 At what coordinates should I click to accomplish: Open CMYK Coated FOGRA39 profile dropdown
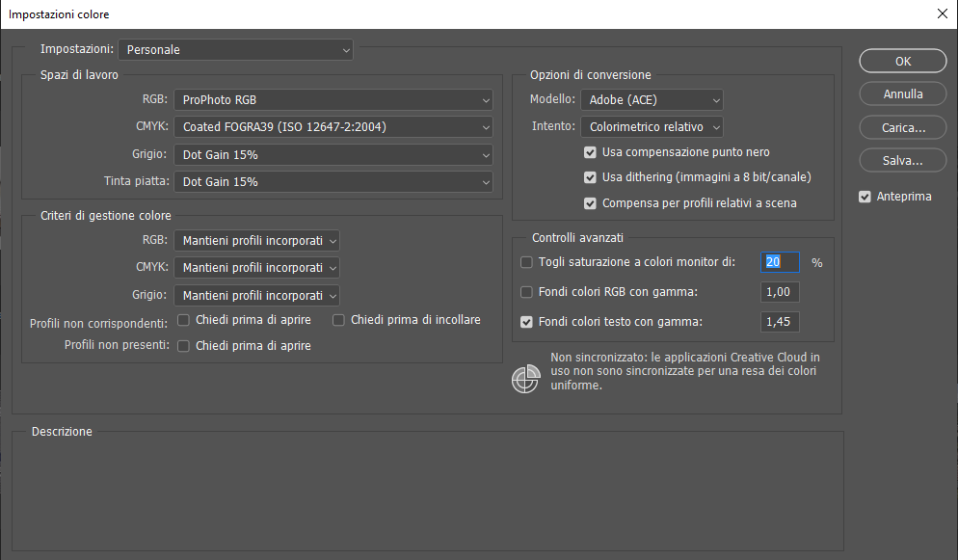(x=333, y=126)
